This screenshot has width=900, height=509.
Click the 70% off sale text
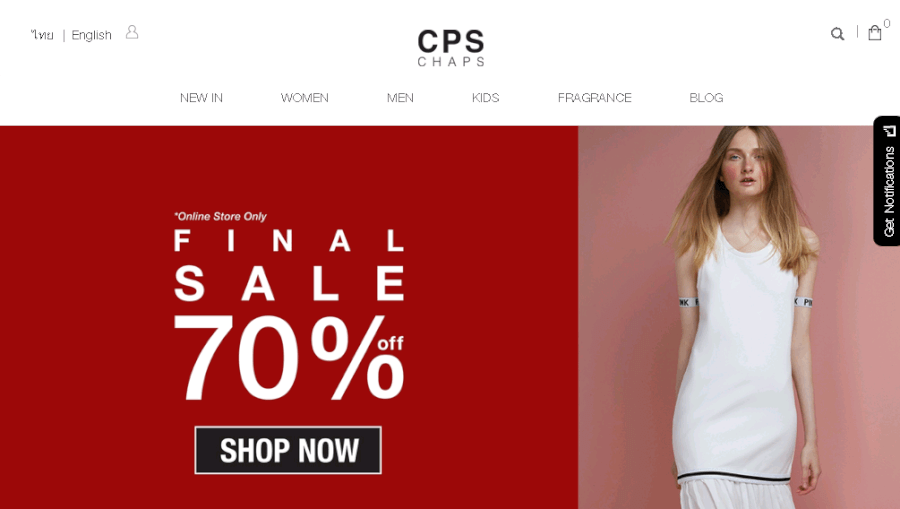(x=289, y=358)
